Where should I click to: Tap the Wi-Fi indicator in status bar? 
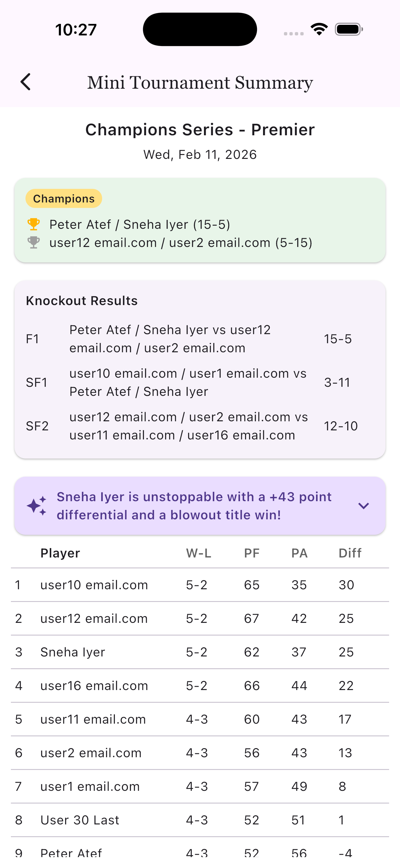click(x=318, y=29)
